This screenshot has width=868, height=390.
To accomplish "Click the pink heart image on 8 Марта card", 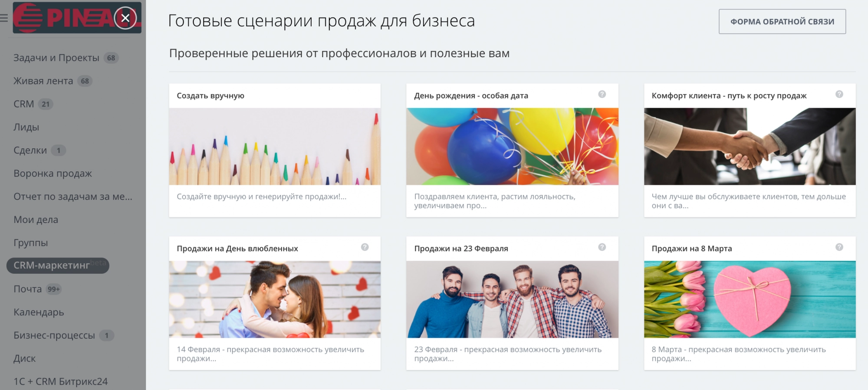I will click(750, 299).
